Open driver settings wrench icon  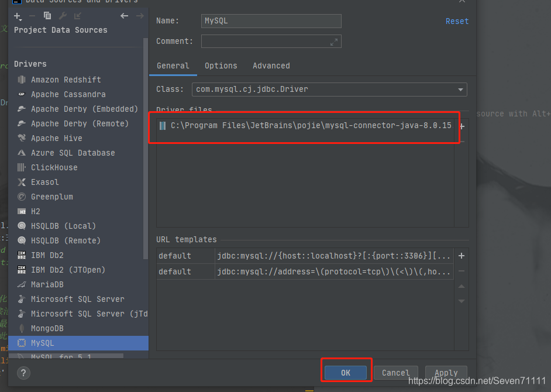(x=63, y=16)
